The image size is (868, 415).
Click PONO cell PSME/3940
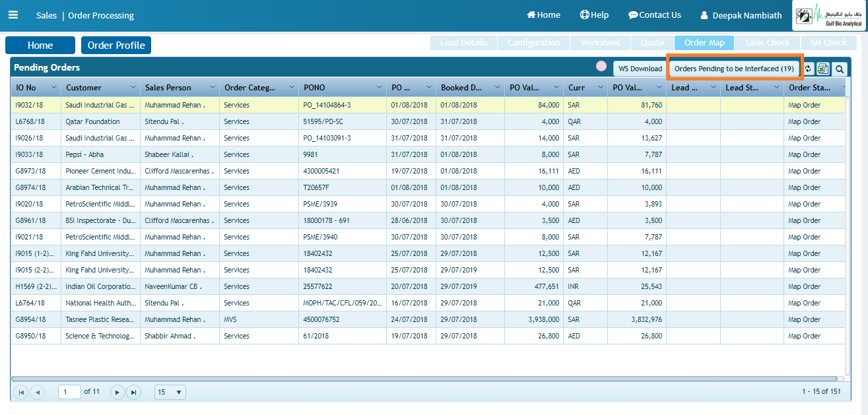[x=342, y=237]
